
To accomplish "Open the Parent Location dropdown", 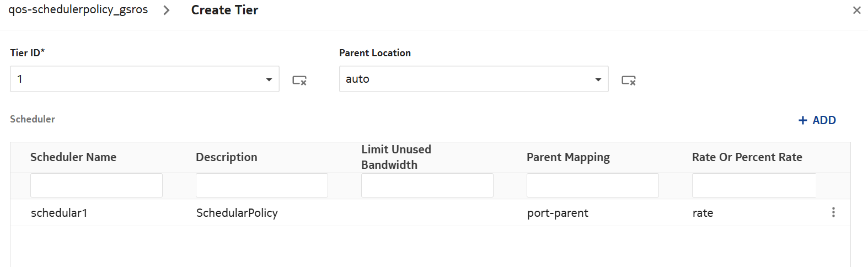I will tap(598, 79).
